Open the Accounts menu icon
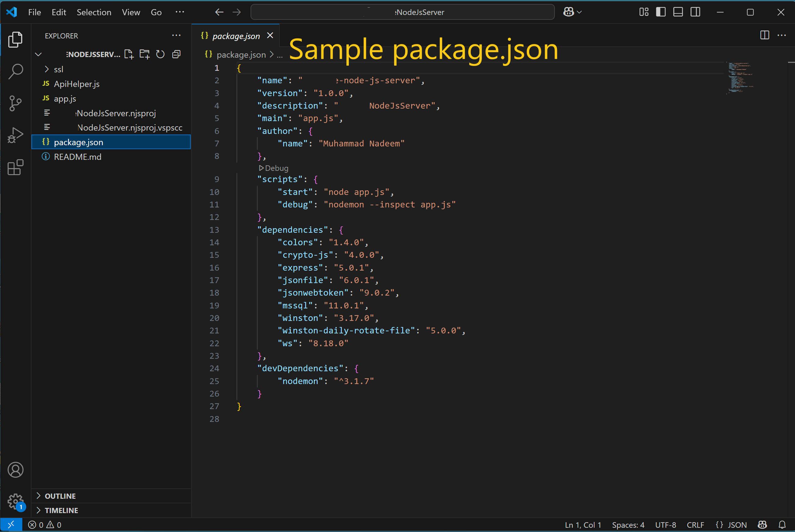795x532 pixels. [15, 470]
